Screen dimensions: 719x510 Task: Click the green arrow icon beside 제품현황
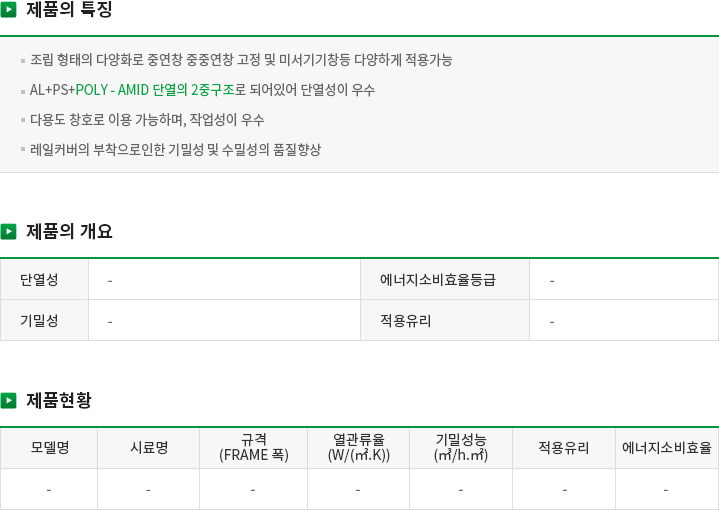coord(9,400)
